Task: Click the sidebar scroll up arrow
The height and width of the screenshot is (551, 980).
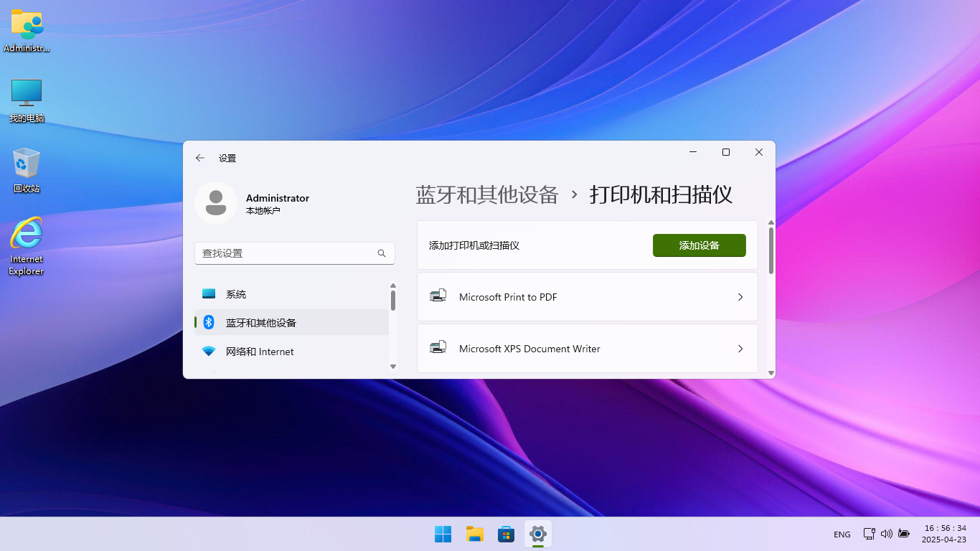Action: pyautogui.click(x=393, y=286)
